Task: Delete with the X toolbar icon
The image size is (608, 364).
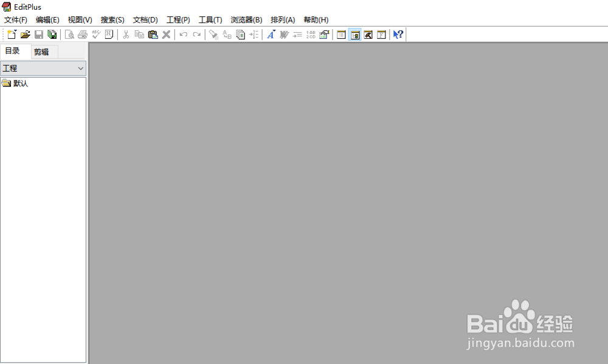Action: 166,35
